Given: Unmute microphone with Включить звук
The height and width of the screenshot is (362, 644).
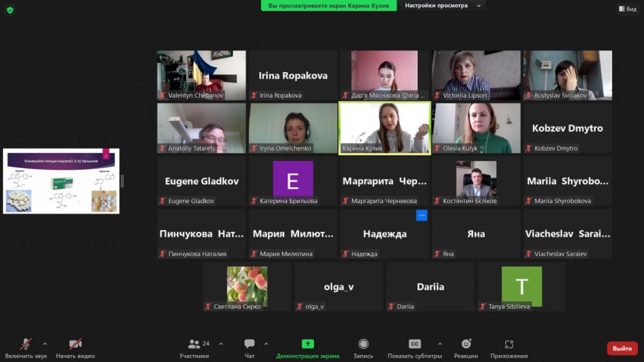Looking at the screenshot, I should click(26, 344).
